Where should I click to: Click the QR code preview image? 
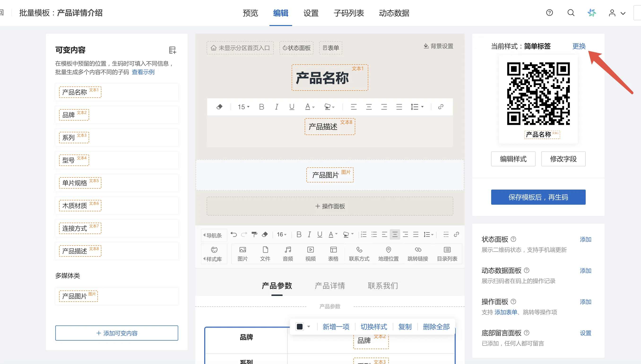click(538, 94)
